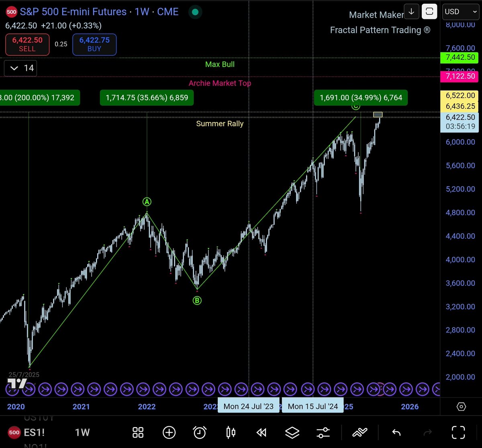
Task: Open the alarm clock alert icon
Action: [200, 432]
